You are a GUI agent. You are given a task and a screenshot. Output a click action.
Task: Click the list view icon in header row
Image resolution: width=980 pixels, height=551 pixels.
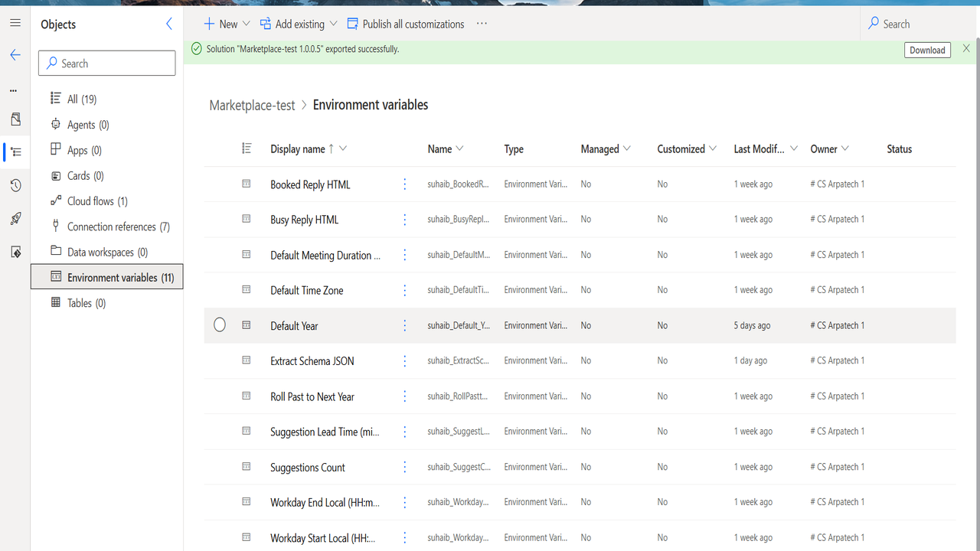[x=247, y=148]
